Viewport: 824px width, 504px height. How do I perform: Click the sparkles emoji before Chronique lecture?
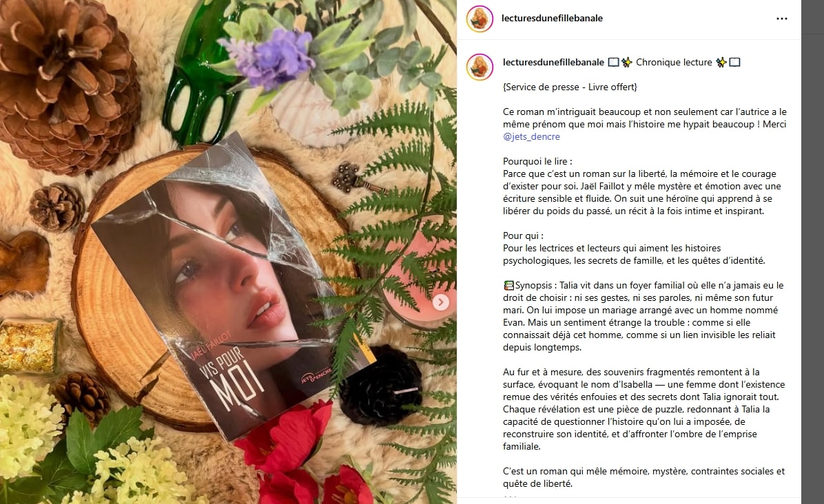(x=626, y=63)
